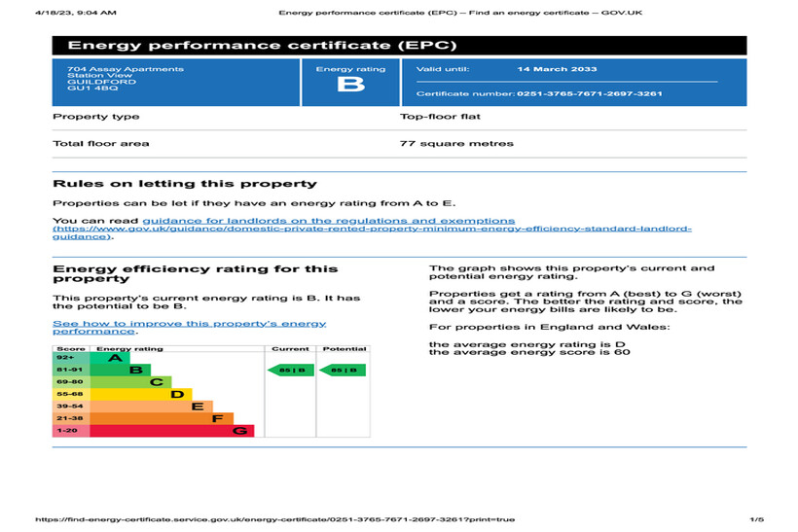The width and height of the screenshot is (798, 532).
Task: Click the 'Energy performance certificate (EPC)' title bar
Action: (399, 46)
